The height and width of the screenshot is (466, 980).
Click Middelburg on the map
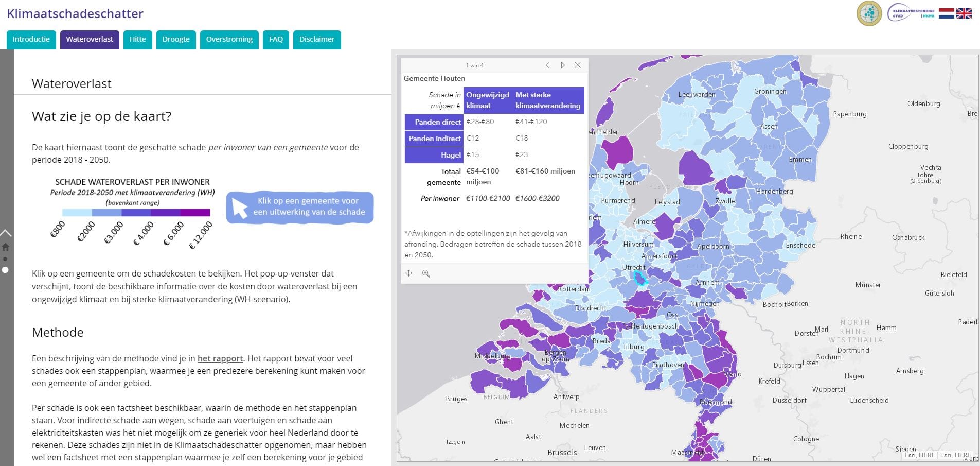[x=492, y=356]
